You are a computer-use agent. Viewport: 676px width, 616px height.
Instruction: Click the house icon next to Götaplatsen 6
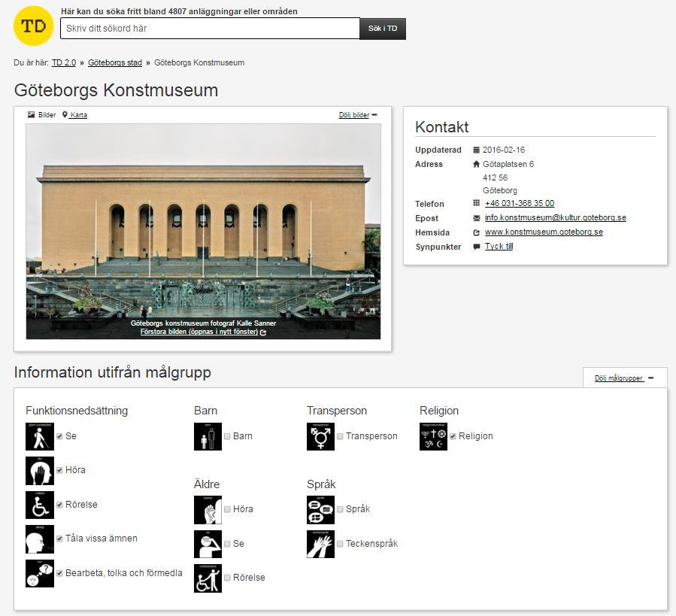point(477,164)
